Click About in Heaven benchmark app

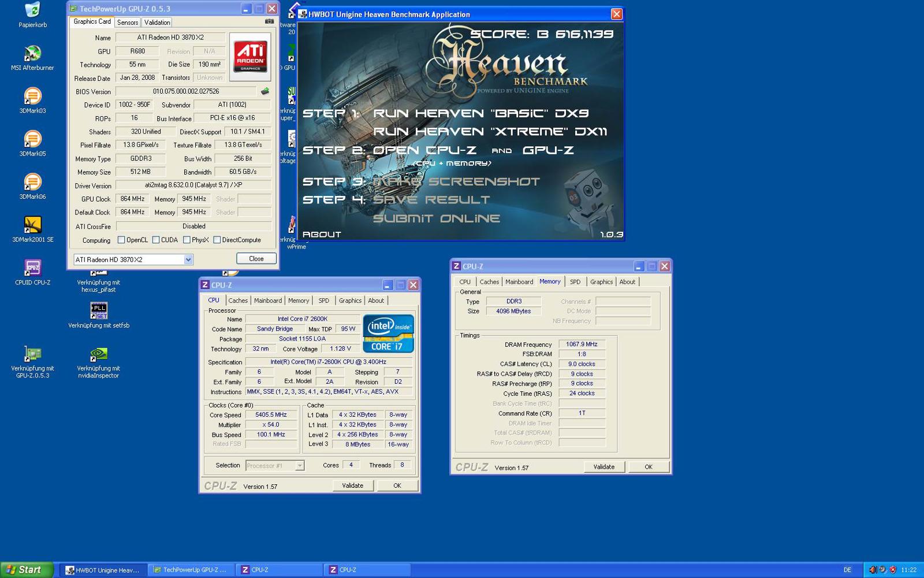tap(322, 234)
